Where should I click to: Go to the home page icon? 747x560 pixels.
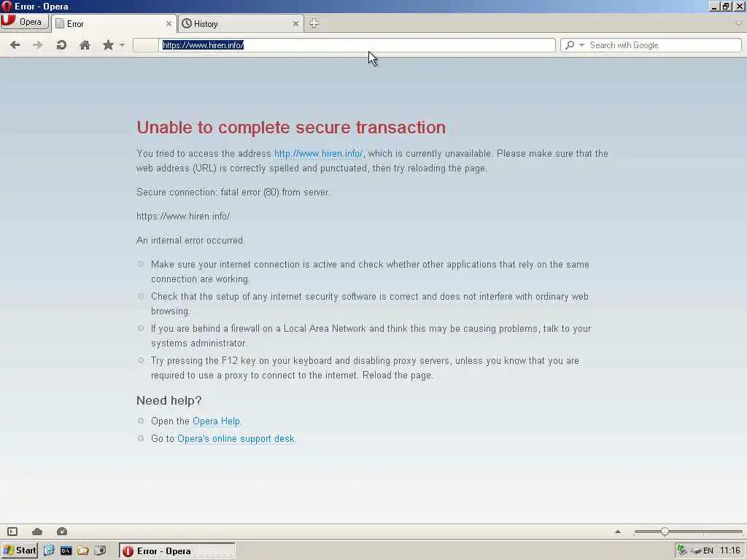(85, 45)
